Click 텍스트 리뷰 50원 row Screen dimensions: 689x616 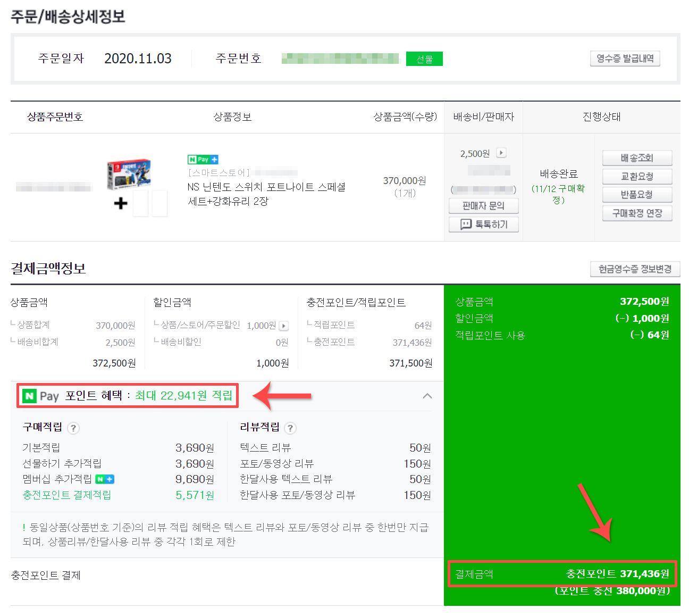pyautogui.click(x=335, y=448)
